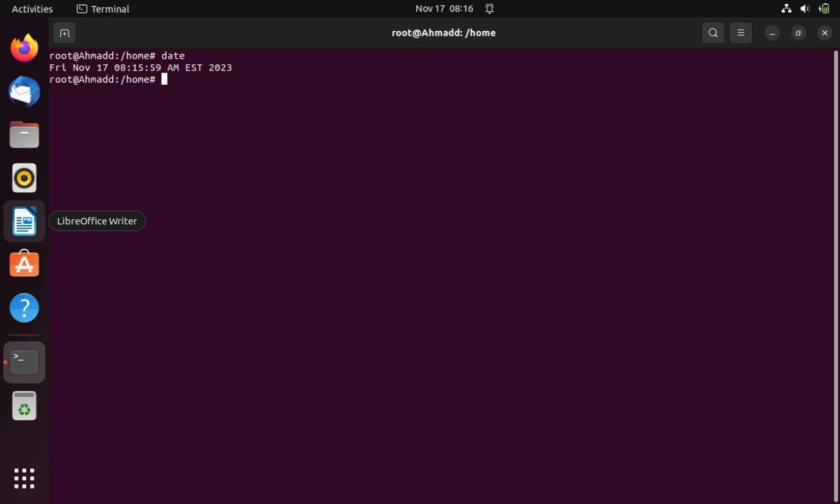Open the terminal search
The height and width of the screenshot is (504, 840).
(713, 33)
